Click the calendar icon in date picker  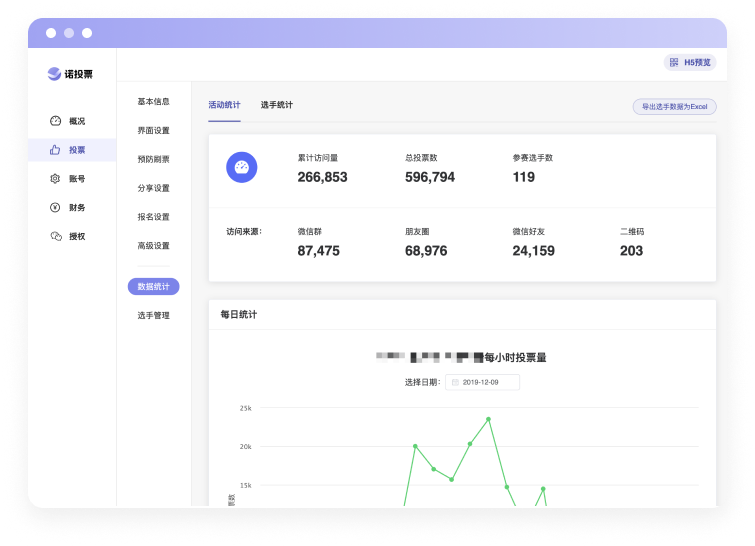point(455,382)
